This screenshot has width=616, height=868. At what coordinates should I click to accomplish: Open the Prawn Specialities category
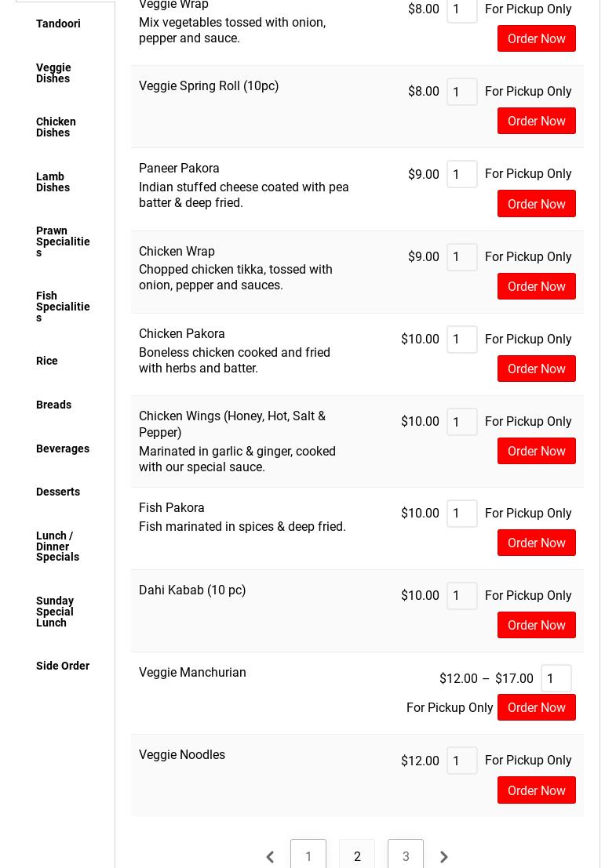point(63,242)
